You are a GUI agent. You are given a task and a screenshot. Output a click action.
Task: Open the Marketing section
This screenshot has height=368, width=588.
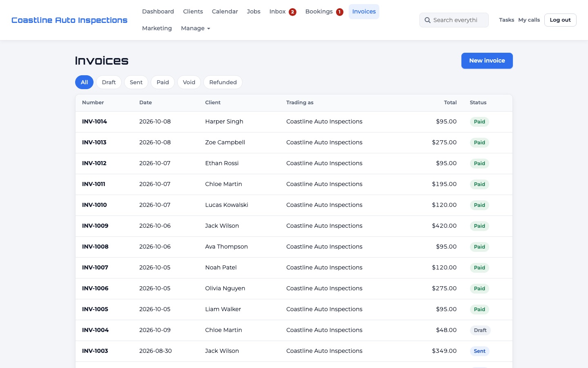pyautogui.click(x=157, y=28)
